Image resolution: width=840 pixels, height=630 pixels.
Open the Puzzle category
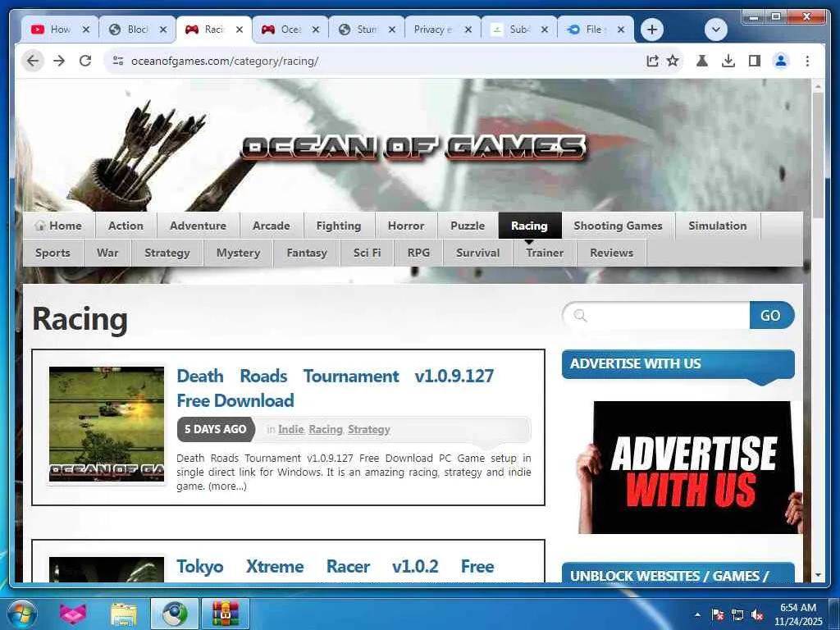point(468,226)
